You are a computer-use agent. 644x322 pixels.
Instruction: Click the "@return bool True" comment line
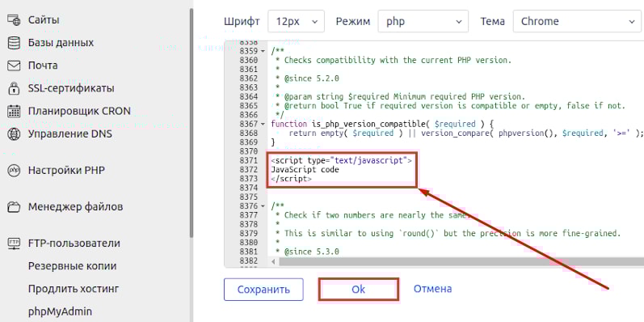pyautogui.click(x=455, y=106)
